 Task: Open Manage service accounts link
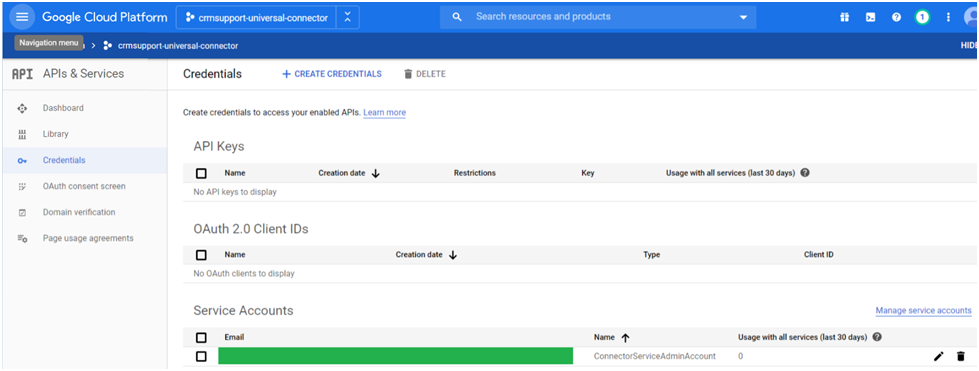(x=923, y=310)
